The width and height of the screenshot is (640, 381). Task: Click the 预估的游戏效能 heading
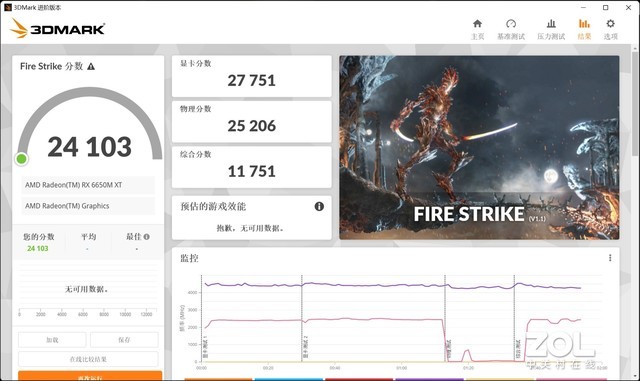(x=213, y=207)
